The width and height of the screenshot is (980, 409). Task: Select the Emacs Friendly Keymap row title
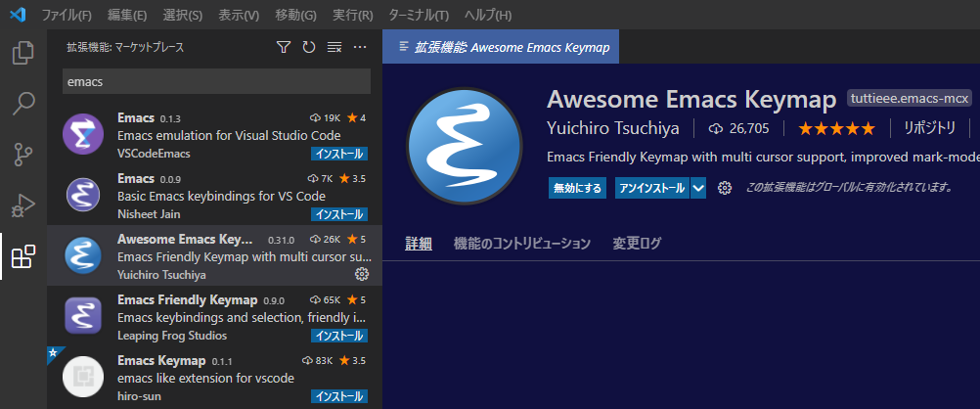[188, 299]
